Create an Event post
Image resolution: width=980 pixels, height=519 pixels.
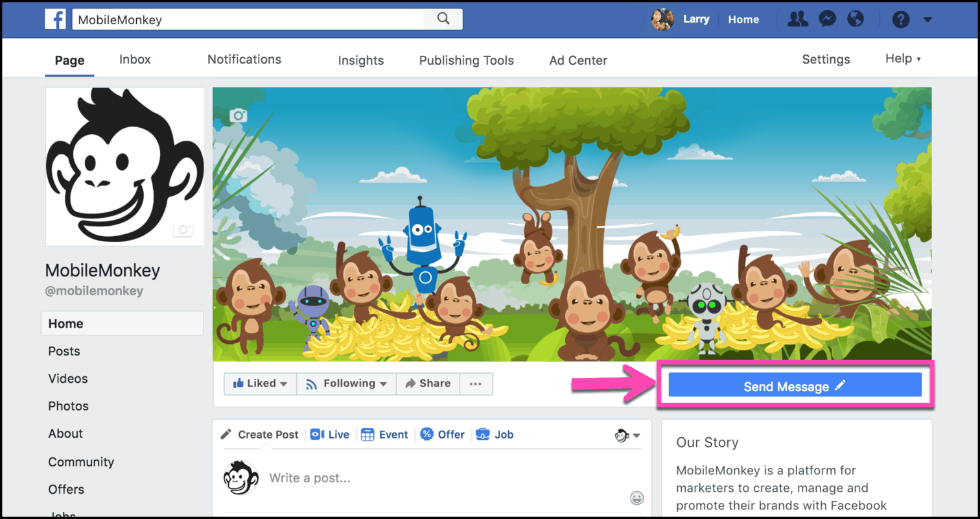point(384,435)
